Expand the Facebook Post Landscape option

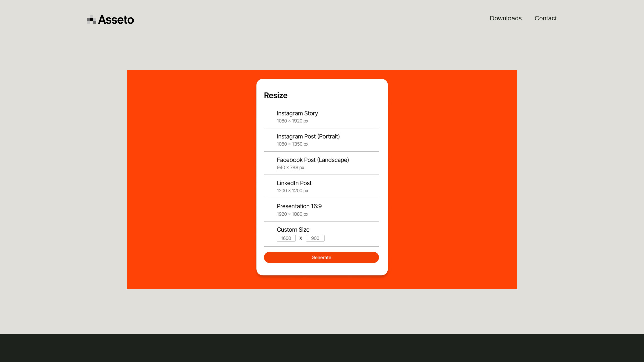click(x=322, y=163)
